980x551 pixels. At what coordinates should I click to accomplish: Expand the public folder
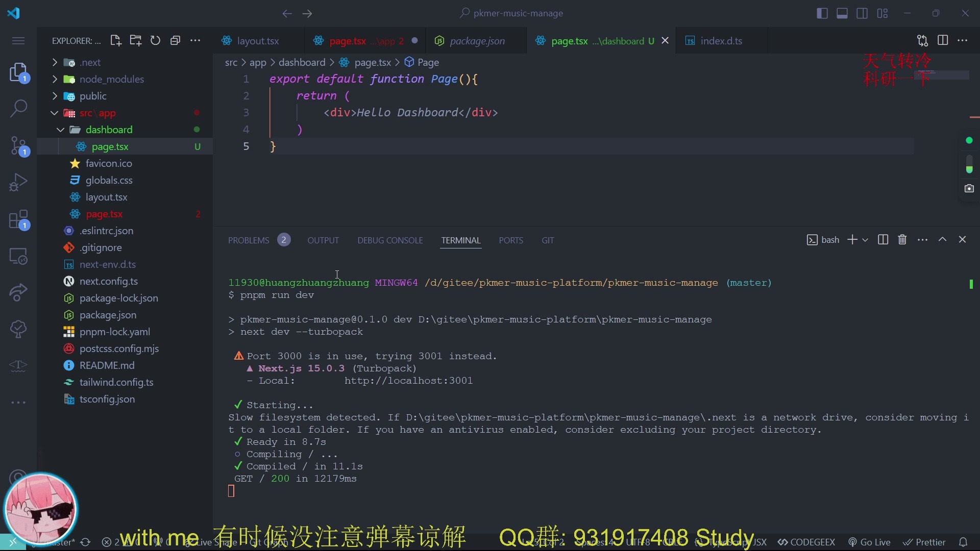55,96
